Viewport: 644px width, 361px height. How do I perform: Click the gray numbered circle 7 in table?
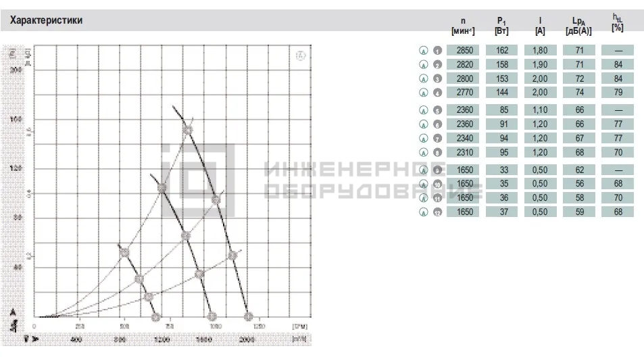click(437, 139)
